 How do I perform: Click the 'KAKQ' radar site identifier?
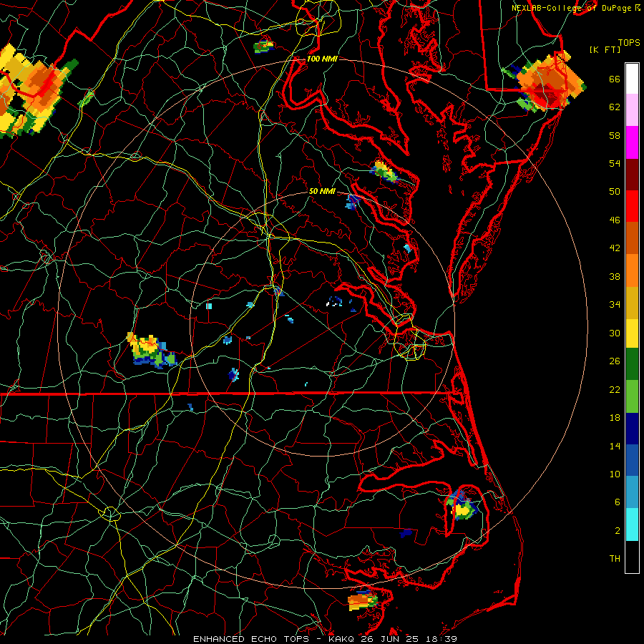[x=343, y=639]
